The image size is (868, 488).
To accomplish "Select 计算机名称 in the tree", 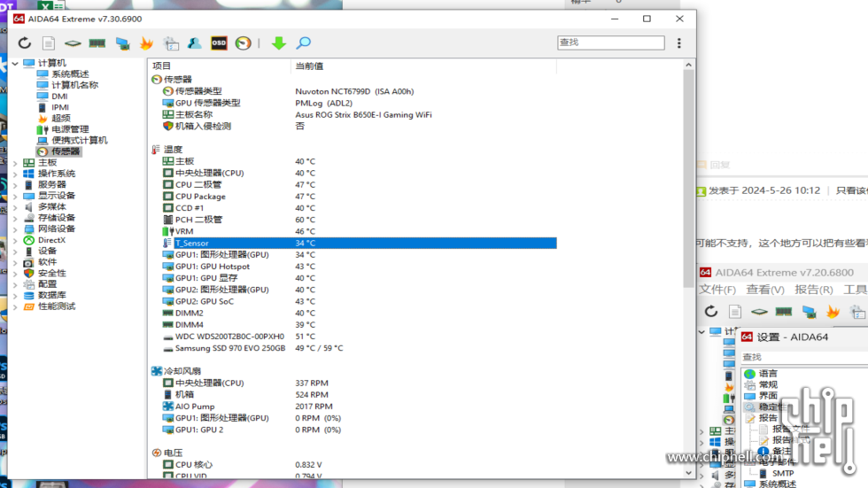I will coord(74,85).
